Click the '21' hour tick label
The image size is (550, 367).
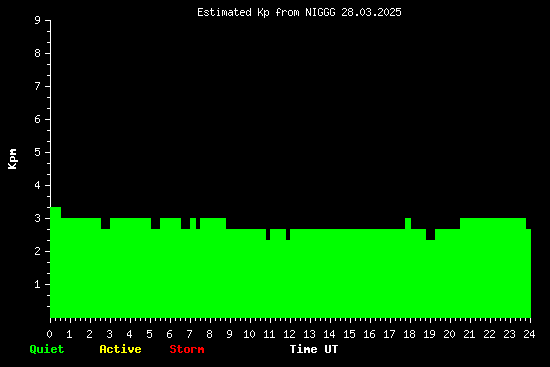click(469, 334)
